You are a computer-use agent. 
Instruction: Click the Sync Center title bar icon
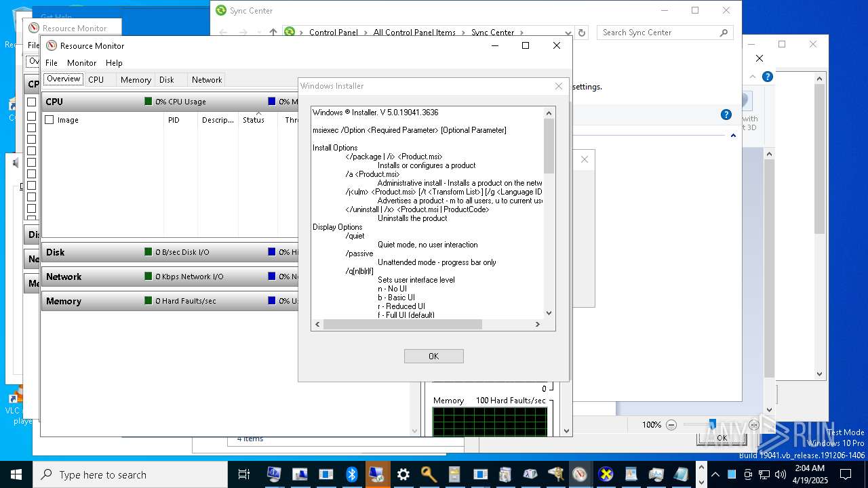pyautogui.click(x=221, y=10)
